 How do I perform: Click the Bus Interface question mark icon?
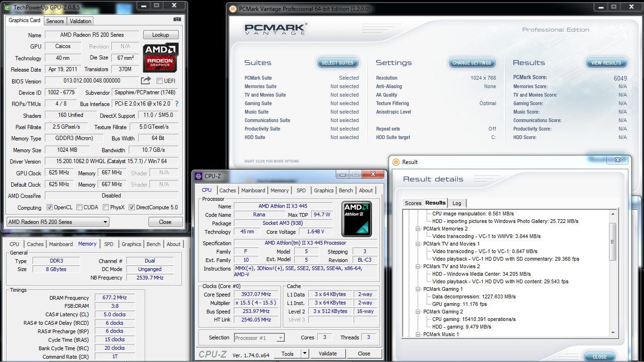coord(177,104)
